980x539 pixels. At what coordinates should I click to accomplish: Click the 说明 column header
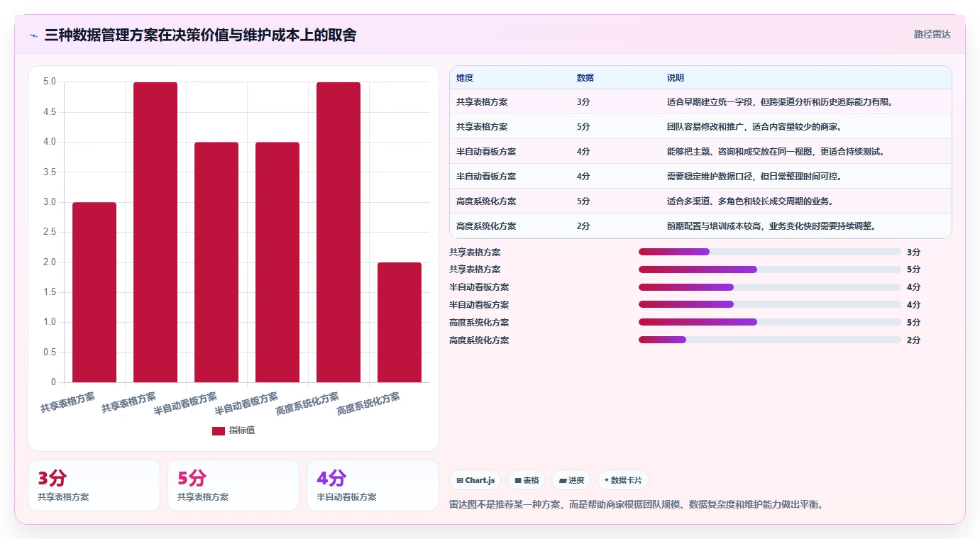676,78
